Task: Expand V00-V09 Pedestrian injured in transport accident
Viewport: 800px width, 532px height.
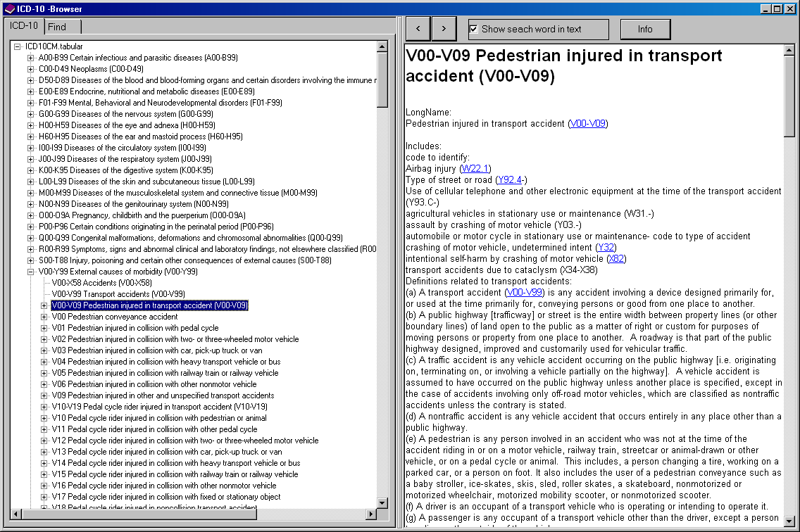Action: pyautogui.click(x=44, y=305)
